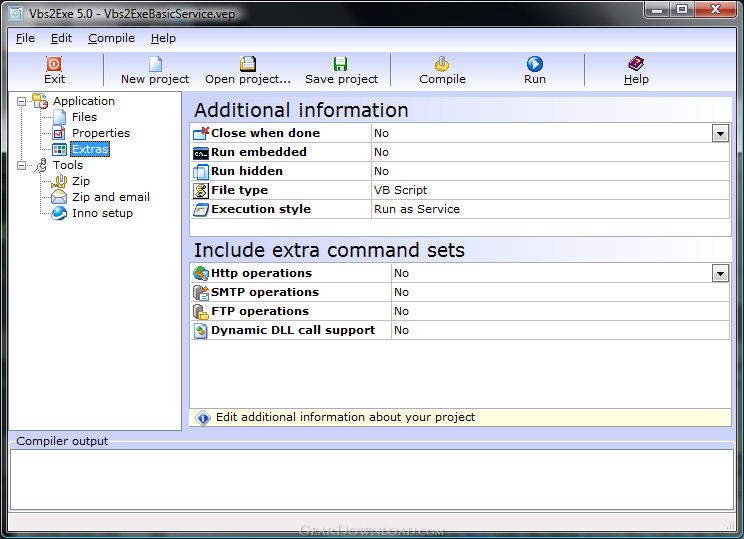744x539 pixels.
Task: Click the Open project folder icon
Action: 248,64
